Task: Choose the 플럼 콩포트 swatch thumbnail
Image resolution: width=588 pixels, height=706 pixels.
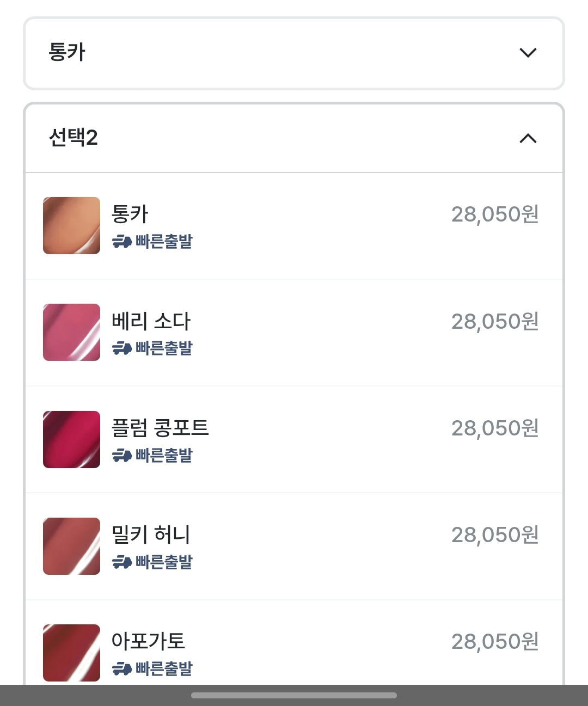Action: pyautogui.click(x=71, y=439)
